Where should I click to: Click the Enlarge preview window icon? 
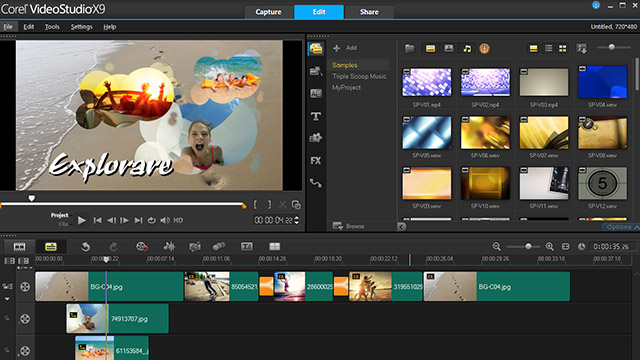point(296,204)
